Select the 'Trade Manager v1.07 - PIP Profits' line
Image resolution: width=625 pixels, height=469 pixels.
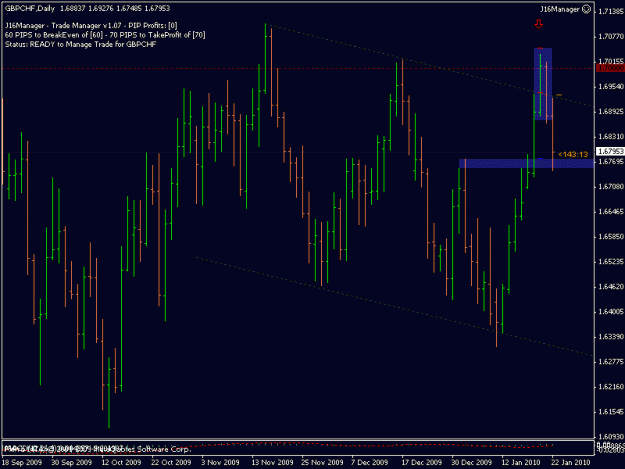[91, 26]
